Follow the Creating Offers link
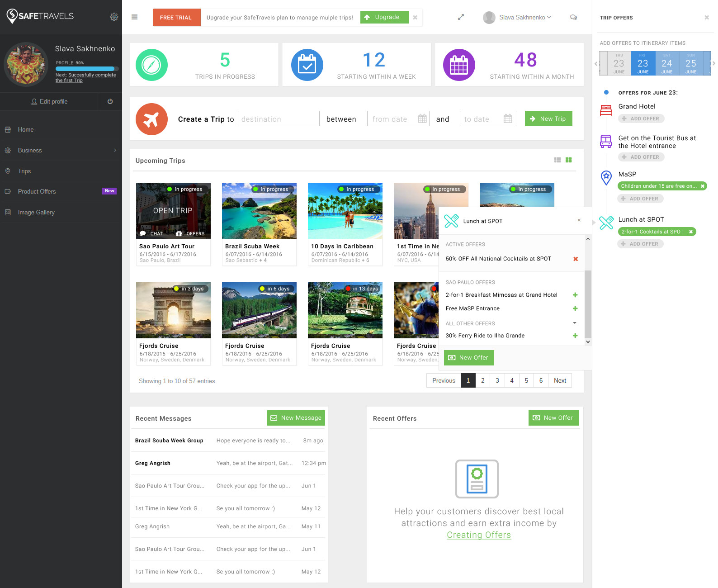 pyautogui.click(x=479, y=535)
